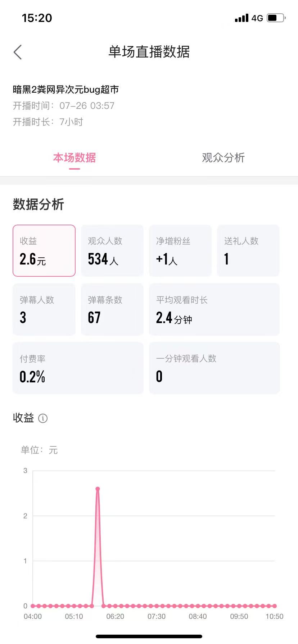Select the 弹幕人数 card

pyautogui.click(x=44, y=309)
